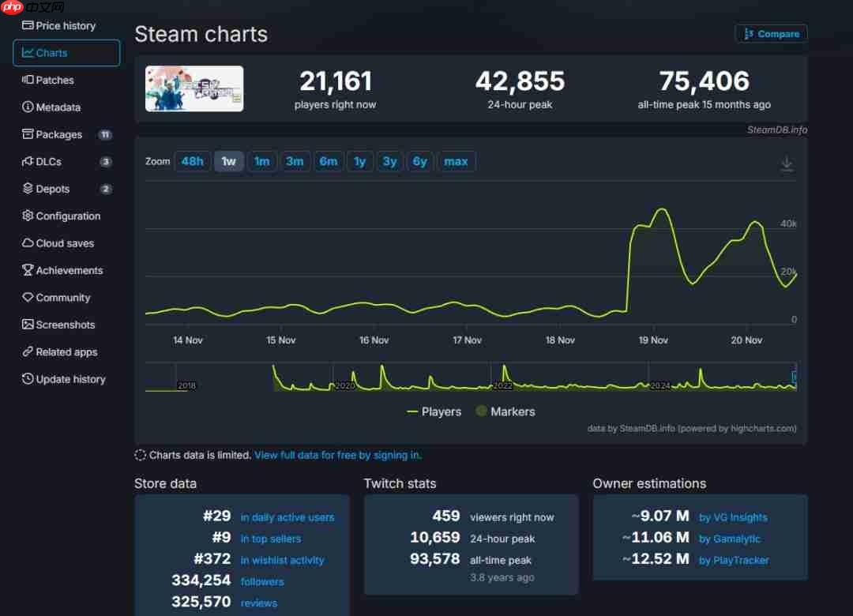The width and height of the screenshot is (853, 616).
Task: Click the Cloud saves cloud icon
Action: point(28,243)
